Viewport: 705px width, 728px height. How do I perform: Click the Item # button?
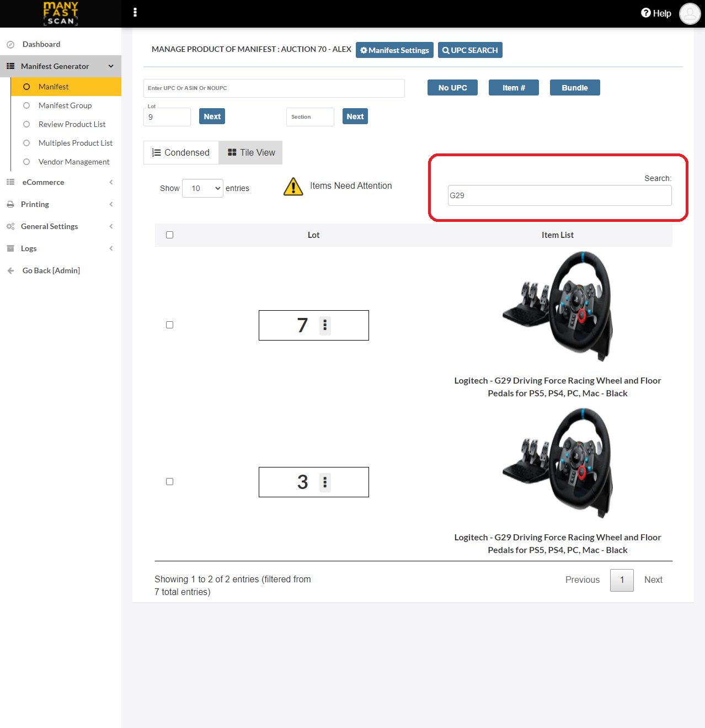514,88
